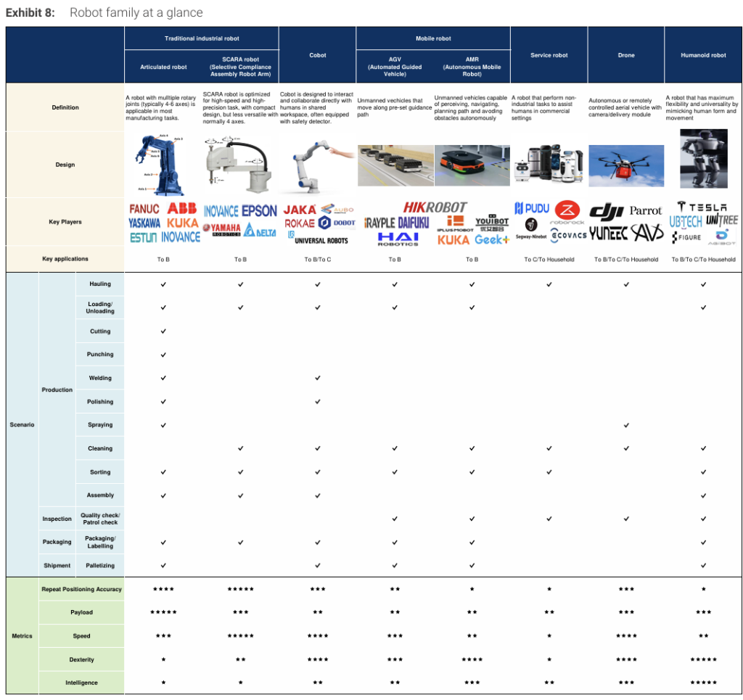Click the ECOVACS logo
The image size is (743, 700).
coord(569,235)
